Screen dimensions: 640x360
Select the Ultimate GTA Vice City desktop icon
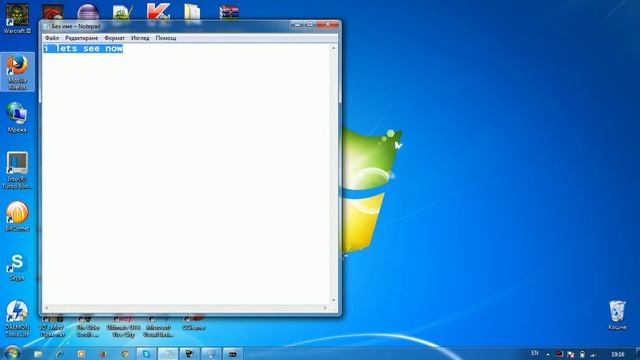click(123, 327)
